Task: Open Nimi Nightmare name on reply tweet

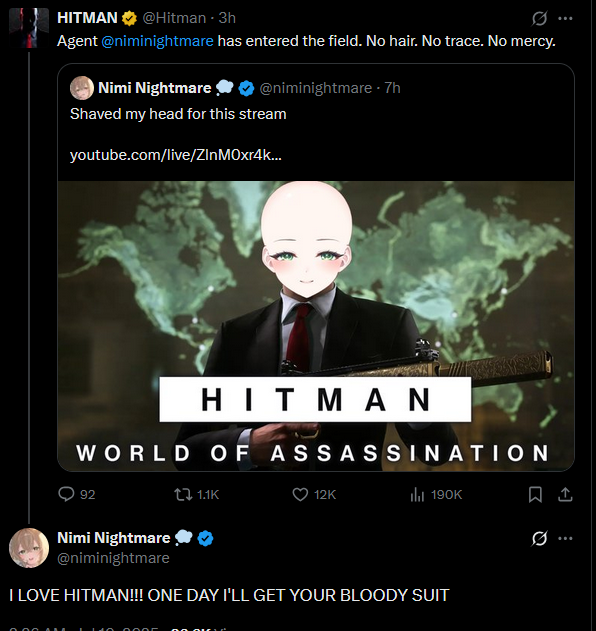Action: pyautogui.click(x=114, y=538)
